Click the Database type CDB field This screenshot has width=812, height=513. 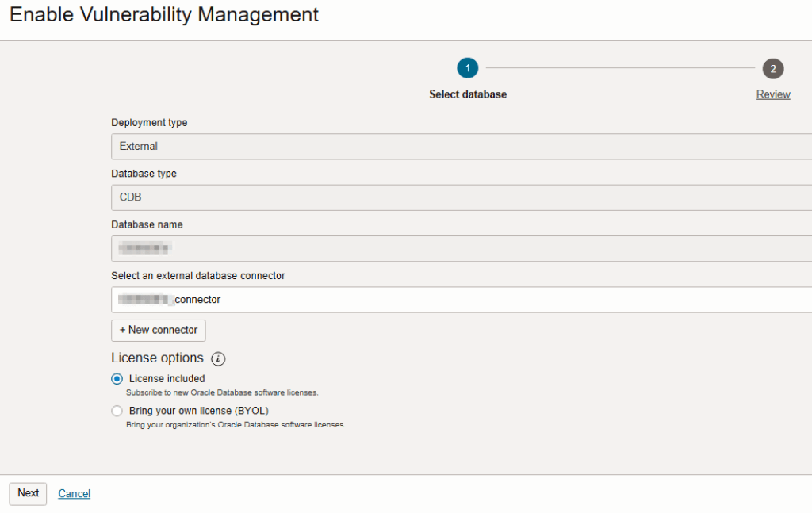click(x=460, y=197)
